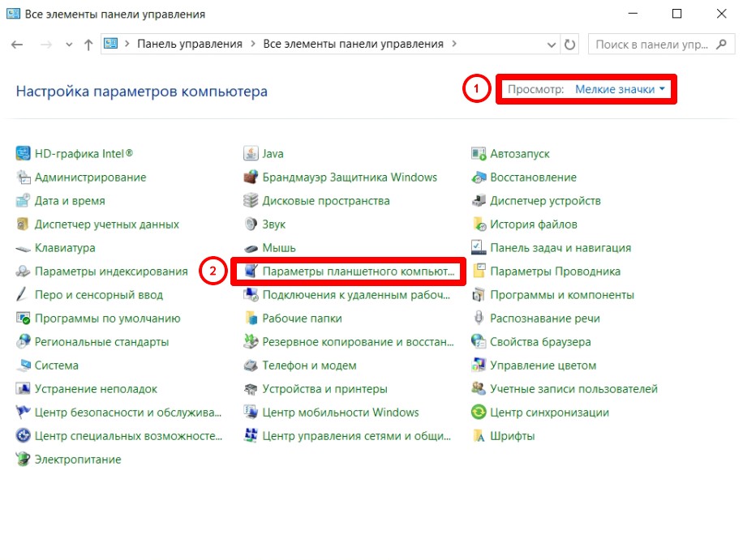Viewport: 743px width, 560px height.
Task: Refresh the Control Panel view
Action: [570, 45]
